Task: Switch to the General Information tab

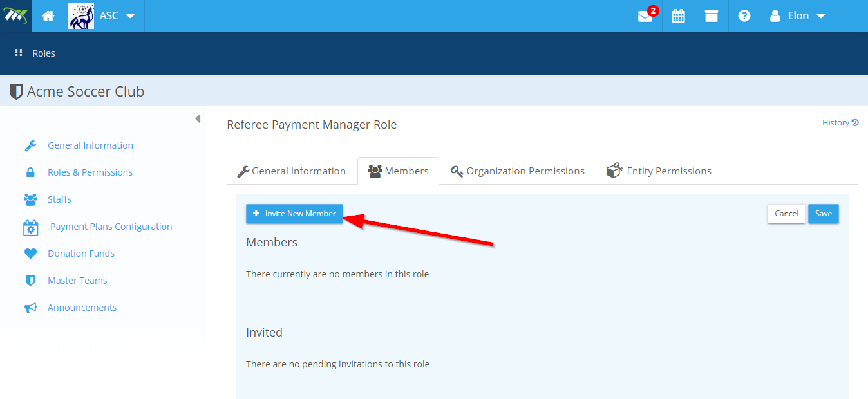Action: tap(292, 171)
